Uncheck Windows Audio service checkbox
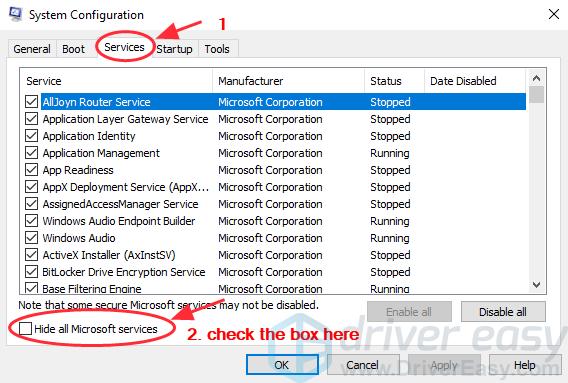 coord(32,238)
